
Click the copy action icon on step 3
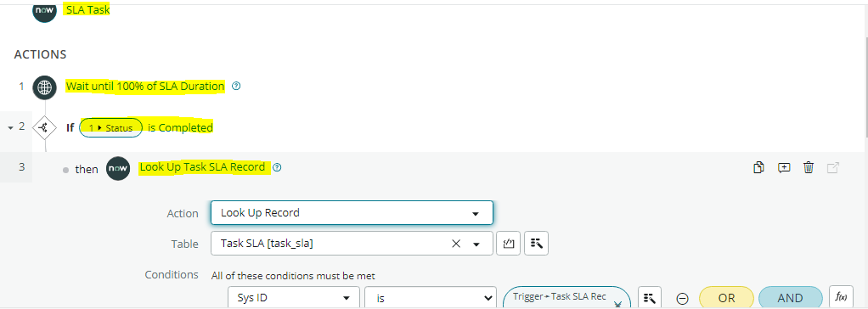pyautogui.click(x=759, y=167)
